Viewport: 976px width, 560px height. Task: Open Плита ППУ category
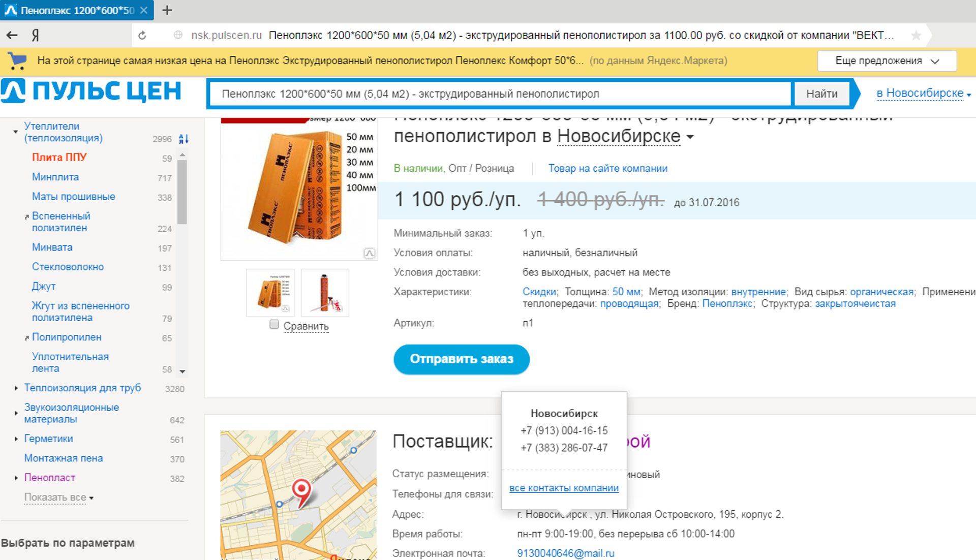[59, 158]
